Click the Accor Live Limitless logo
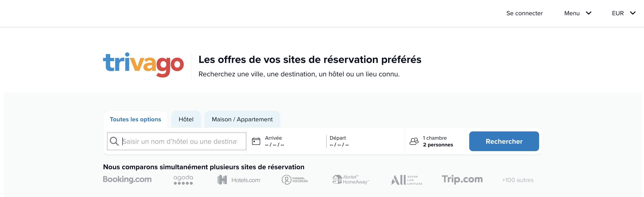The width and height of the screenshot is (644, 197). [x=406, y=180]
